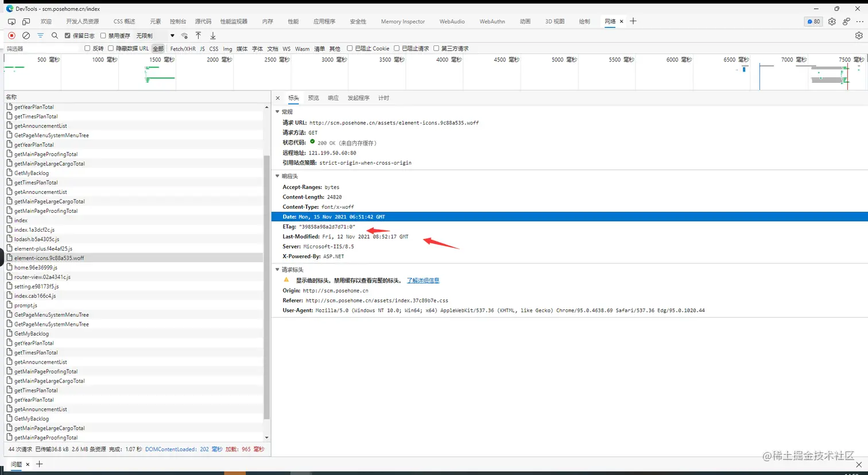Open the 发起程序 initiator tab
This screenshot has width=868, height=475.
(x=358, y=98)
